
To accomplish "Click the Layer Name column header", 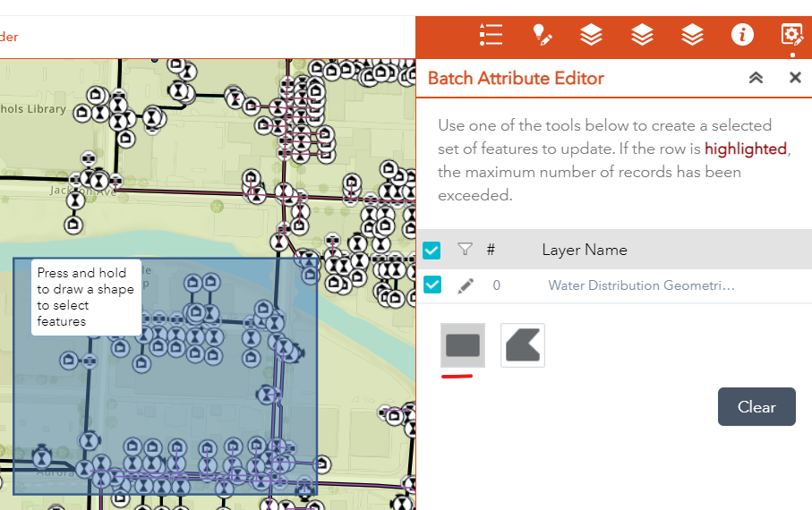I will (584, 250).
